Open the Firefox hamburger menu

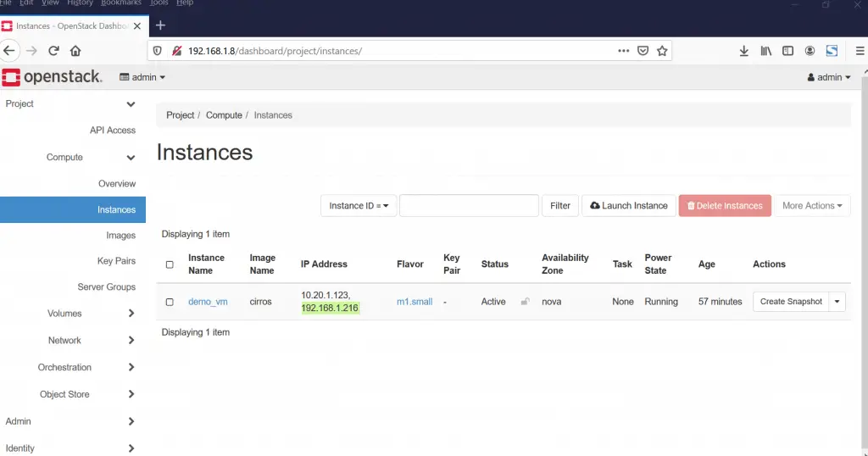pos(860,51)
